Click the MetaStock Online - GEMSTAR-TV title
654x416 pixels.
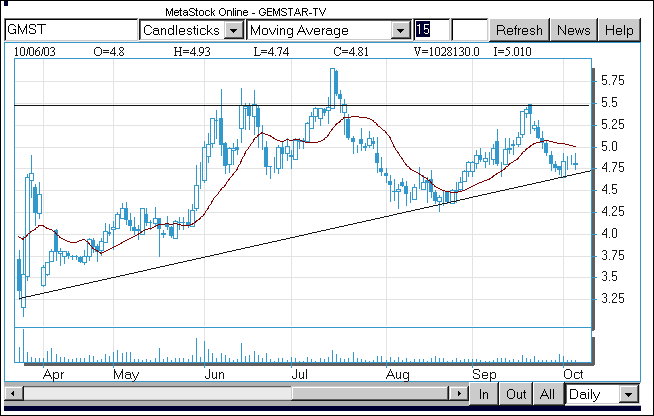[246, 12]
